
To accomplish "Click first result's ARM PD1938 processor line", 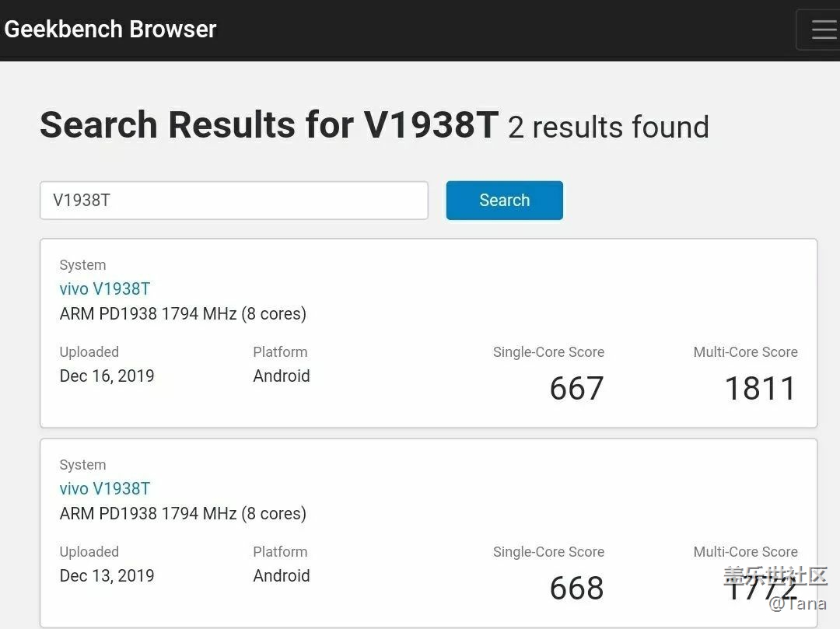I will point(183,313).
